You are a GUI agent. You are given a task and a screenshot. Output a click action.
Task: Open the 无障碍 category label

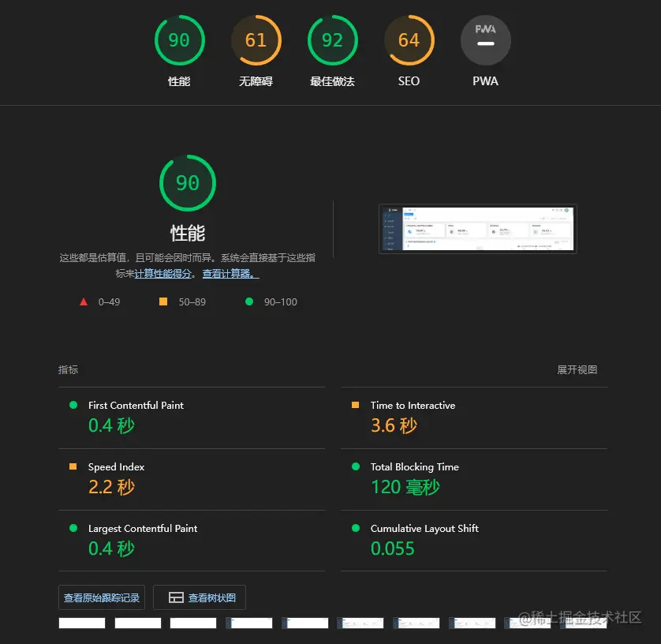click(256, 81)
